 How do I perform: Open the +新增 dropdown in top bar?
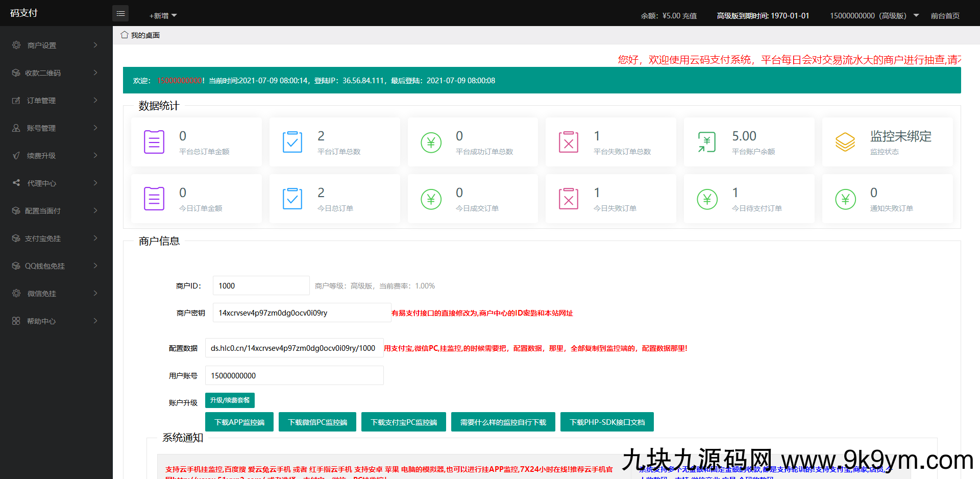[x=163, y=16]
